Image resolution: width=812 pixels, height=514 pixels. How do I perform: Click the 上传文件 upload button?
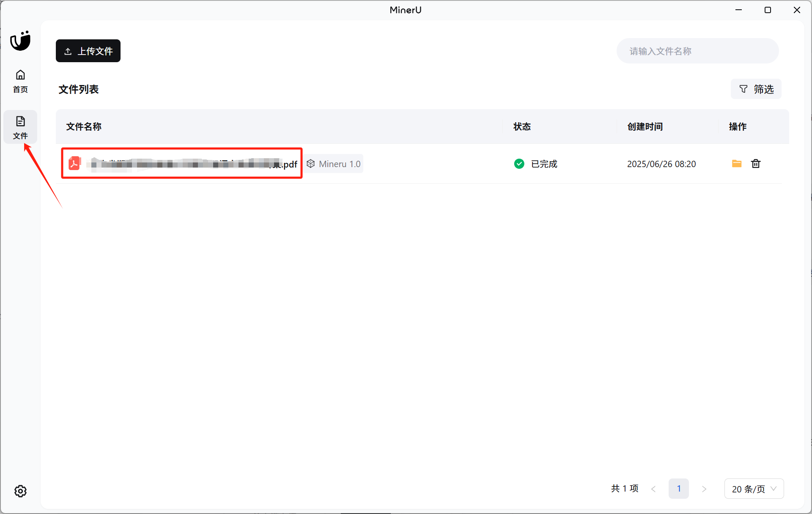pyautogui.click(x=88, y=51)
